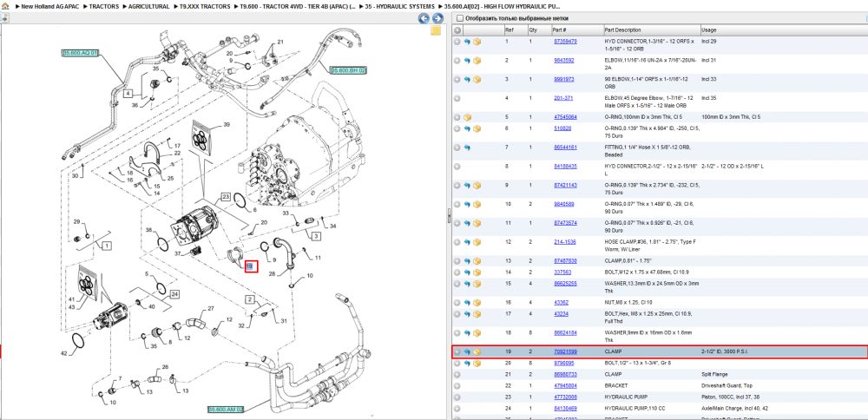
Task: Click the yellow box icon in row 87421143
Action: point(477,186)
